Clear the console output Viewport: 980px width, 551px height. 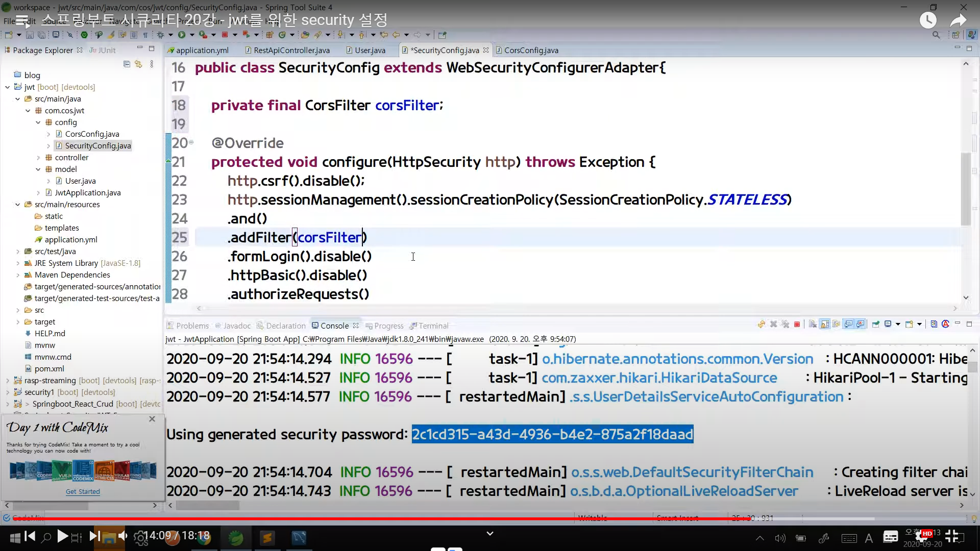pos(813,324)
